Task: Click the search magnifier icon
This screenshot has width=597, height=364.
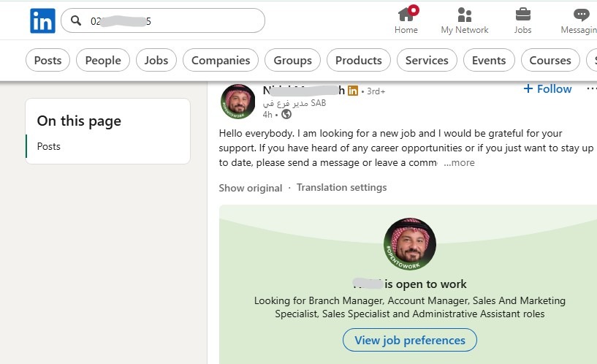Action: coord(75,21)
